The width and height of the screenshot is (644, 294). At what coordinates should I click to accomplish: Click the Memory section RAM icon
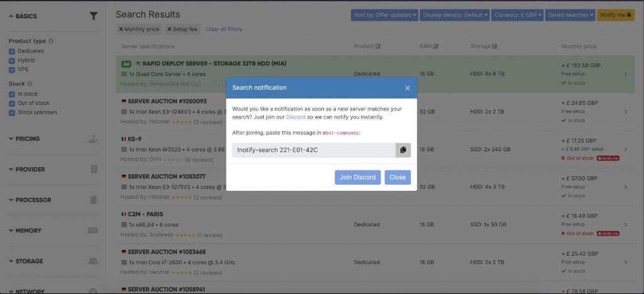pyautogui.click(x=93, y=231)
